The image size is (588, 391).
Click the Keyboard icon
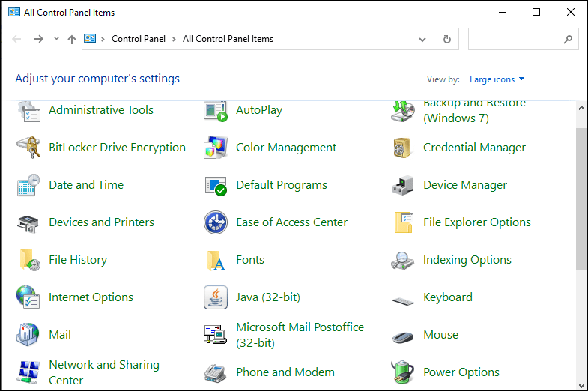click(403, 300)
